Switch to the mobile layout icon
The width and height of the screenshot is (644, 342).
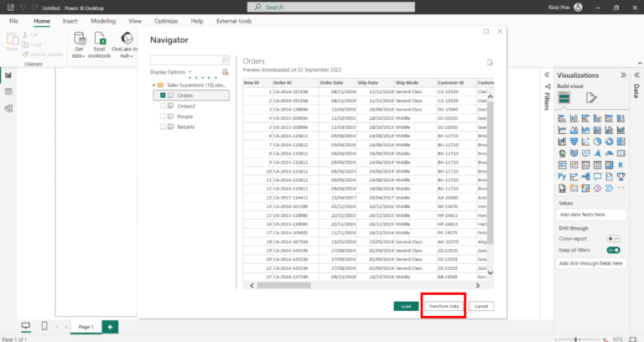[x=44, y=326]
